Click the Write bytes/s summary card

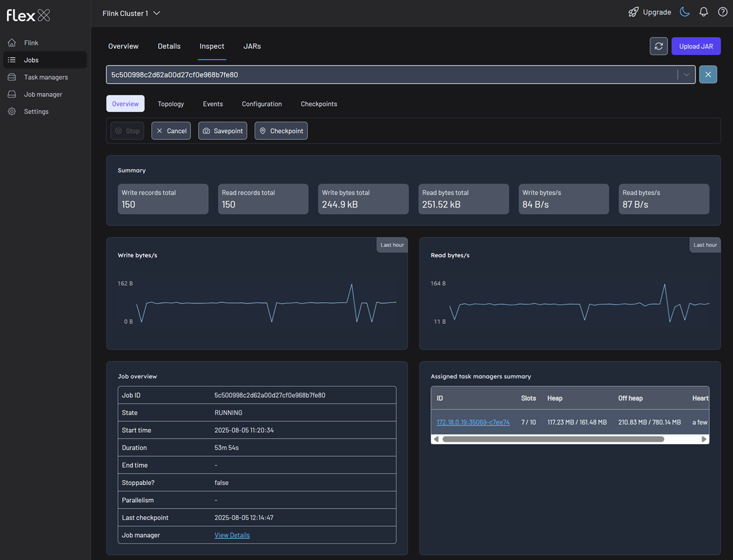click(x=564, y=199)
